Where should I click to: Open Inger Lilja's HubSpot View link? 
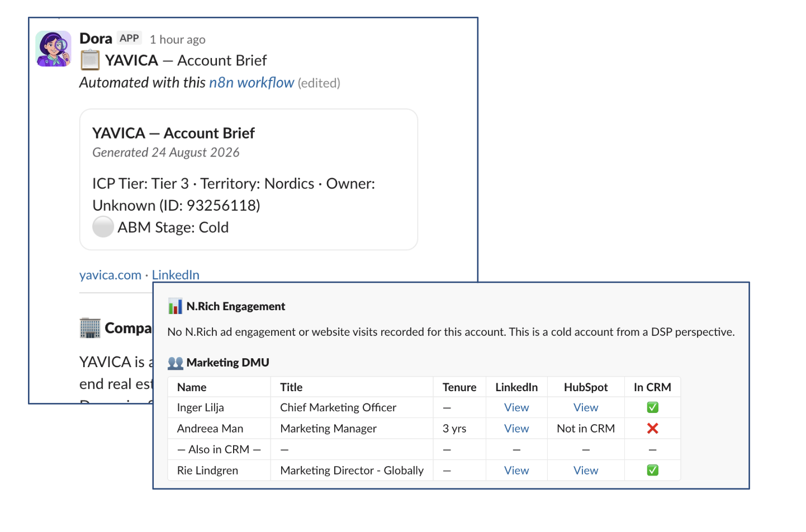click(586, 407)
